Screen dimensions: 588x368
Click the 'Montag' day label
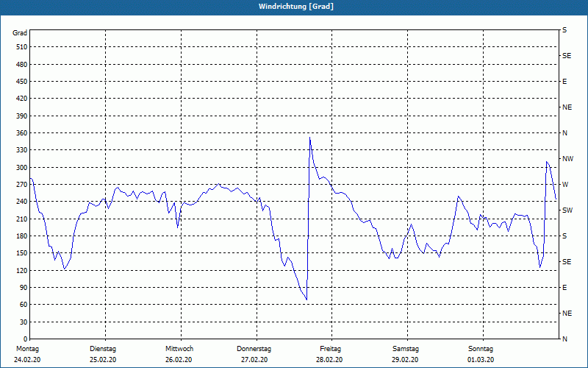tap(27, 349)
